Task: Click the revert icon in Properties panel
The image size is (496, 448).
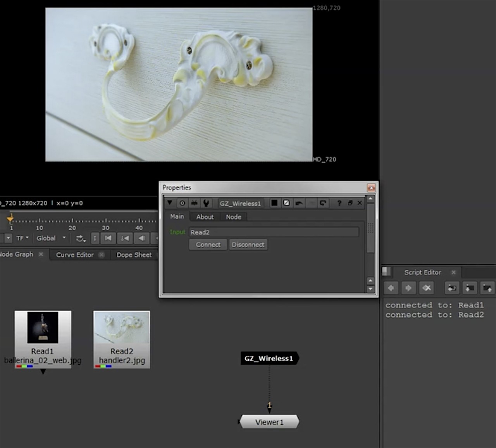Action: tap(323, 203)
